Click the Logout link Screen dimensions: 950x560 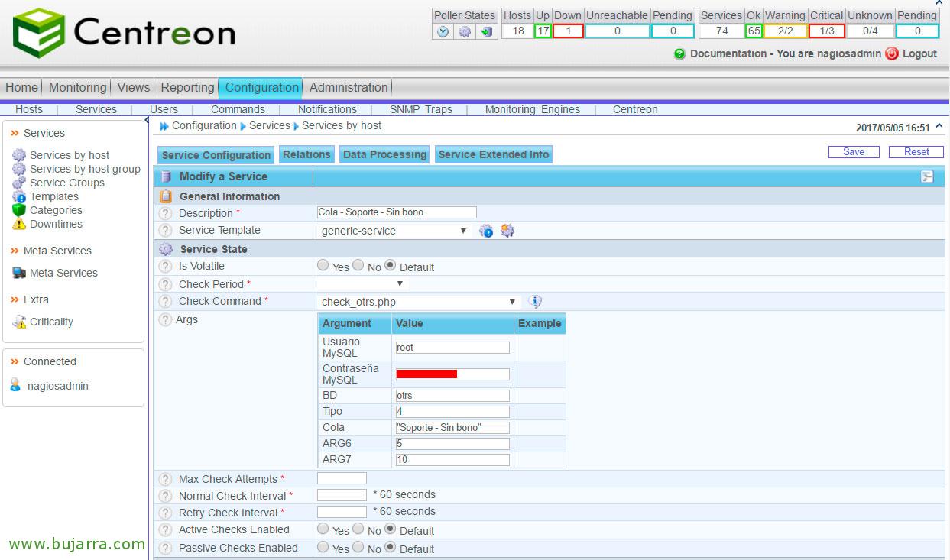[x=919, y=53]
